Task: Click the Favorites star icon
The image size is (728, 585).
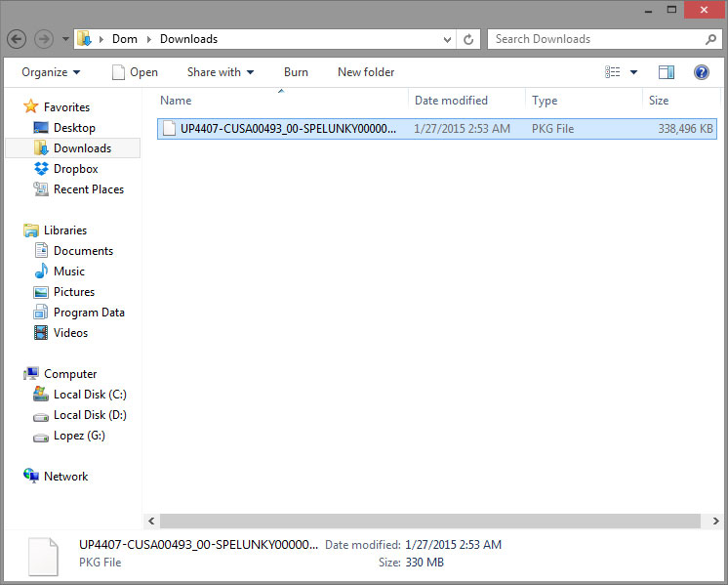Action: click(30, 106)
